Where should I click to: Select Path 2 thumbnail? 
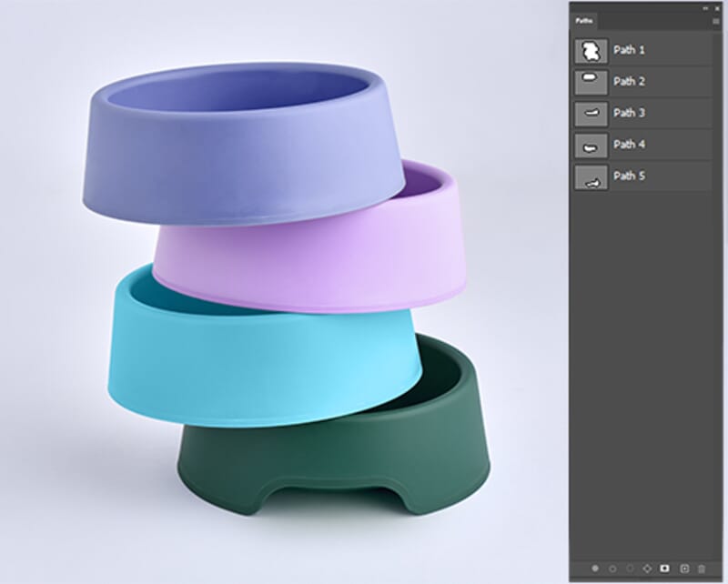(x=591, y=82)
